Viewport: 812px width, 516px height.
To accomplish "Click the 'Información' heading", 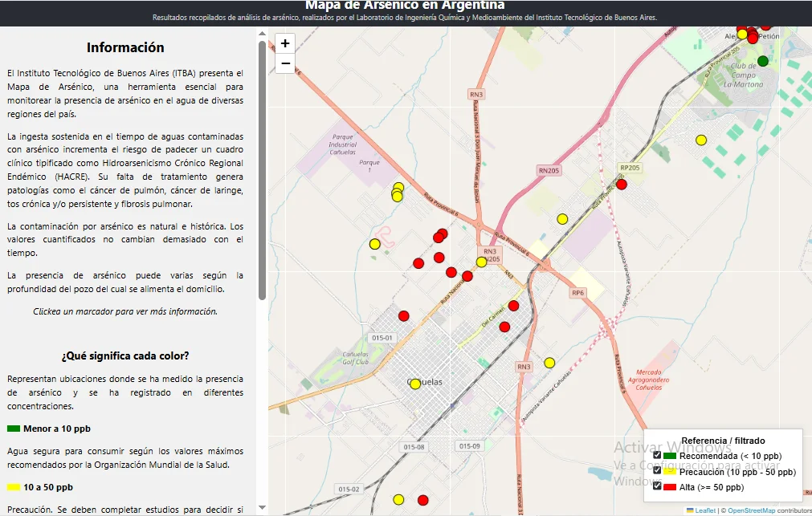I will click(125, 47).
